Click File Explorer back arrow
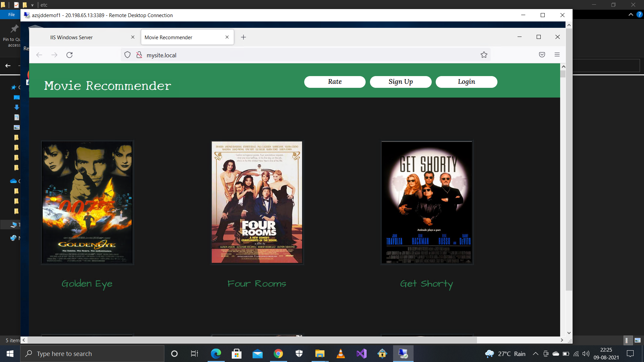644x362 pixels. coord(8,66)
